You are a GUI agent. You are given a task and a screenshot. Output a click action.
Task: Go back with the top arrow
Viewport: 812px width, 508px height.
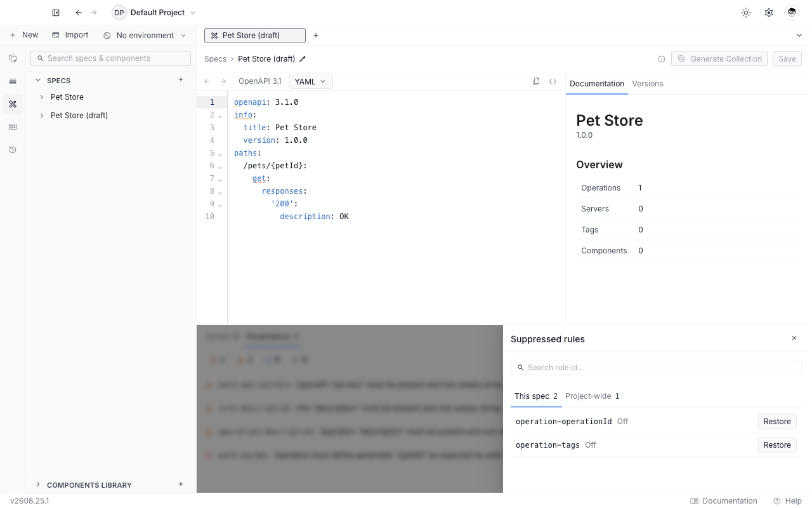(x=79, y=13)
